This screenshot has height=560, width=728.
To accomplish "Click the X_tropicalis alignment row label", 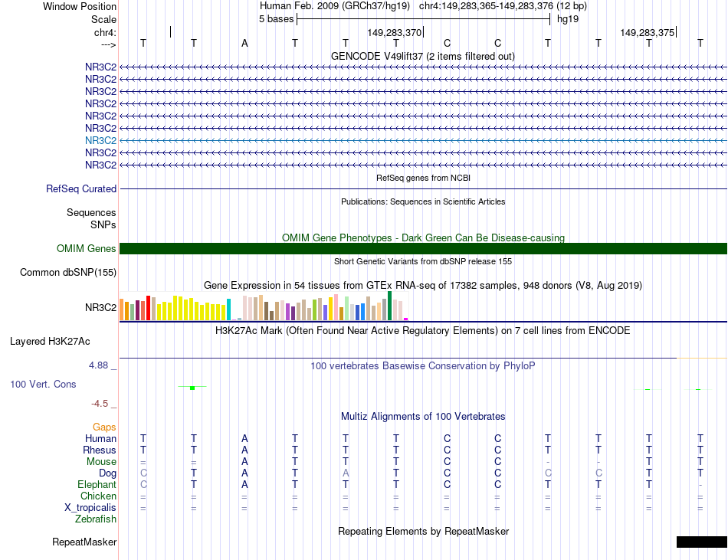I will 90,508.
